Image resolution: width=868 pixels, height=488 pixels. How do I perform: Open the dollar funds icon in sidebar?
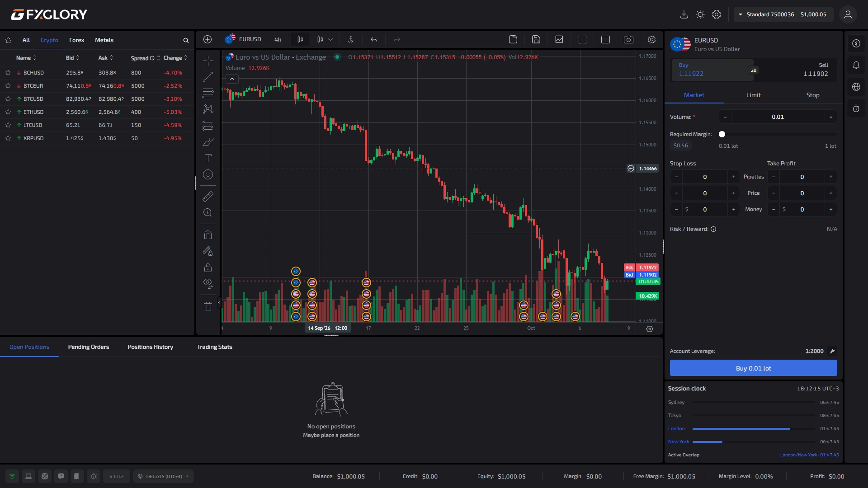pos(856,43)
